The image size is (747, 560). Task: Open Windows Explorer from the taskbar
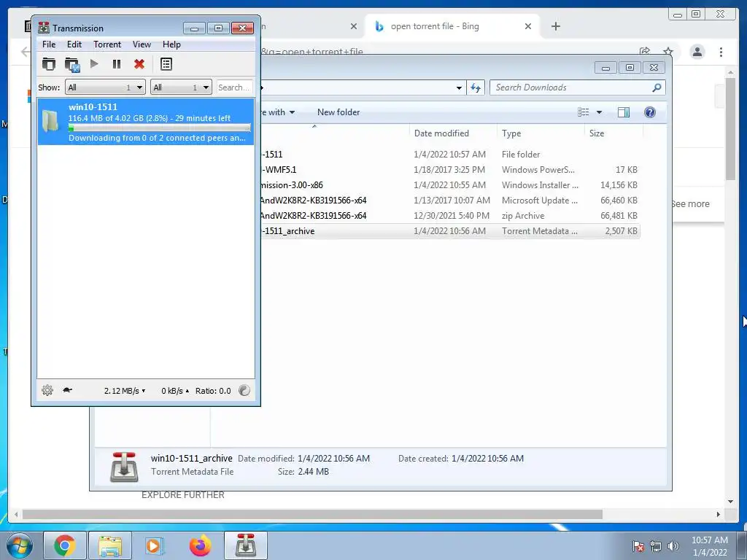(x=111, y=545)
